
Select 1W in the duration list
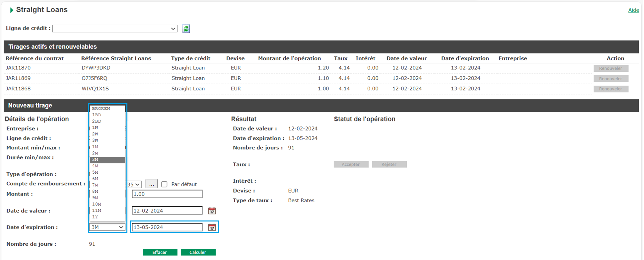click(x=107, y=128)
